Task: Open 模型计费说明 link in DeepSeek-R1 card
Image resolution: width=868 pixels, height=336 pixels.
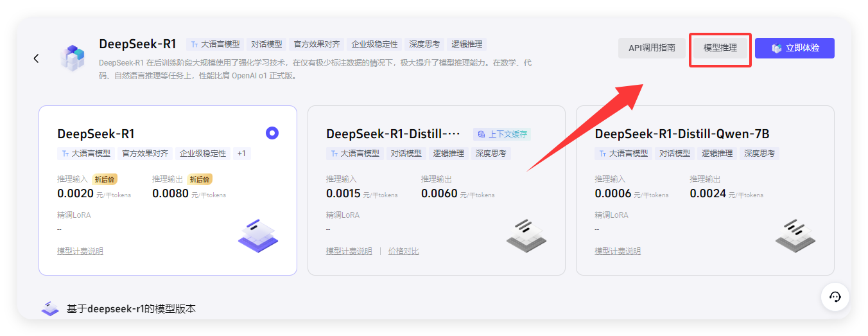Action: pos(80,251)
